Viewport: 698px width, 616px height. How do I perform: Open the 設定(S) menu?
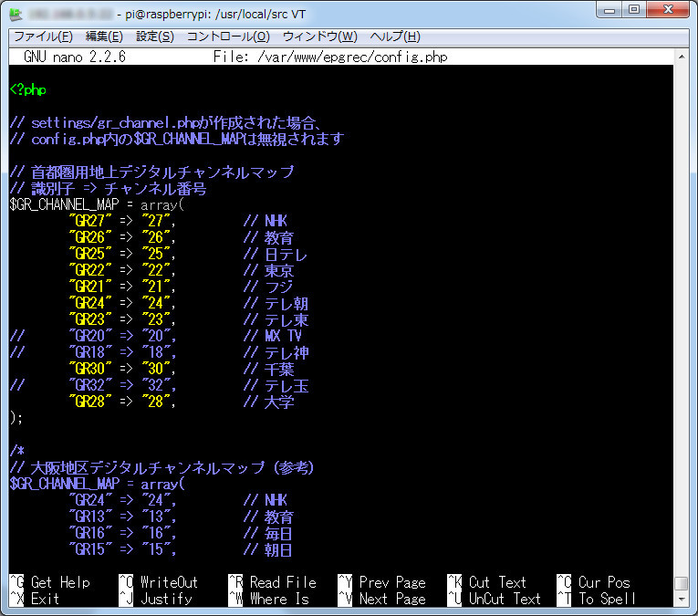click(x=155, y=37)
